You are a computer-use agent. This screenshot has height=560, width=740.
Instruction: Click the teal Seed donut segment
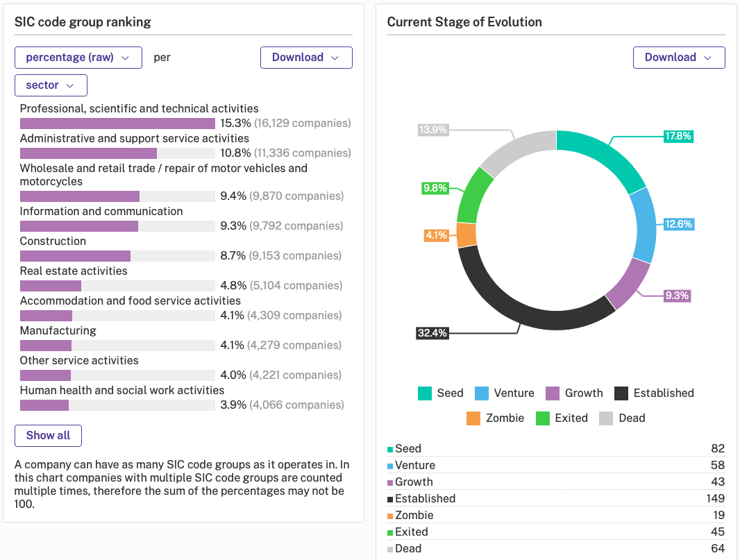tap(605, 158)
